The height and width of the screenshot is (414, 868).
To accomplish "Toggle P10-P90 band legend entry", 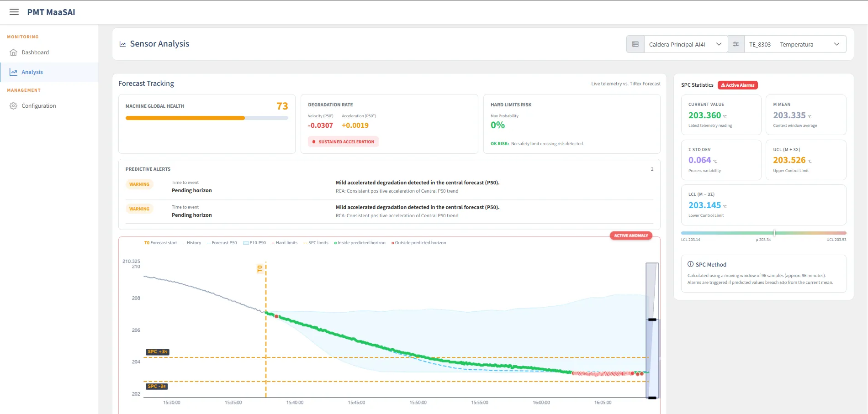I will click(x=254, y=243).
